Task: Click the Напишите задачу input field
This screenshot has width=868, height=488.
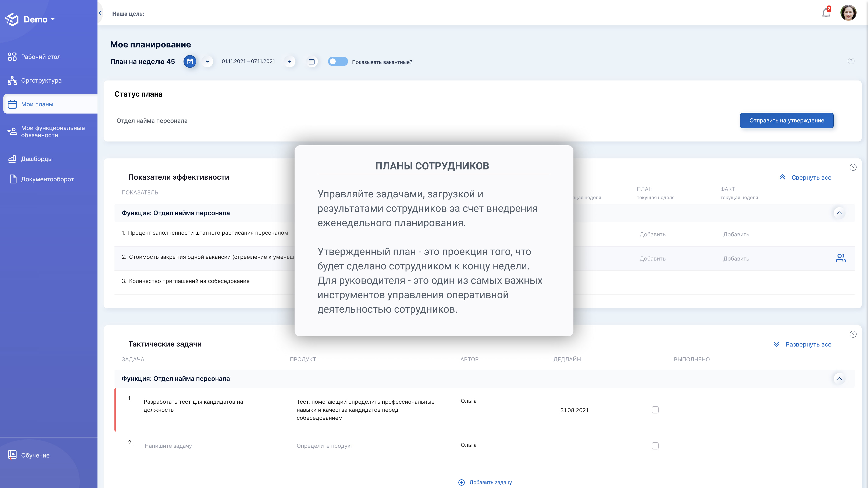Action: (x=168, y=446)
